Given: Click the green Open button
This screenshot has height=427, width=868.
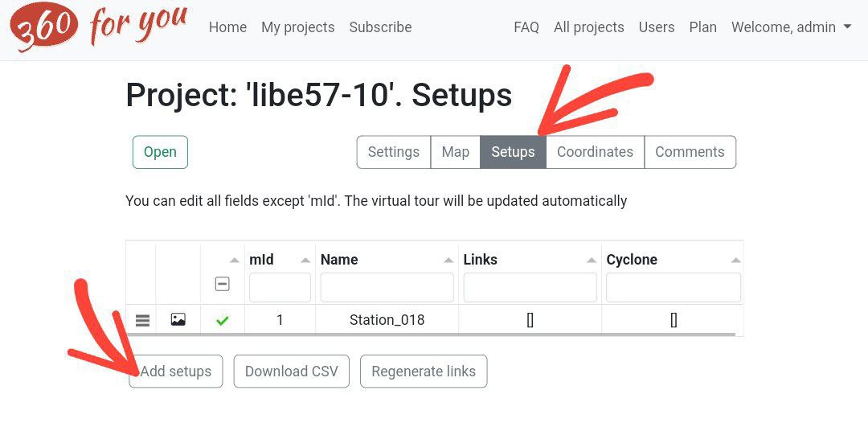Looking at the screenshot, I should (x=160, y=152).
